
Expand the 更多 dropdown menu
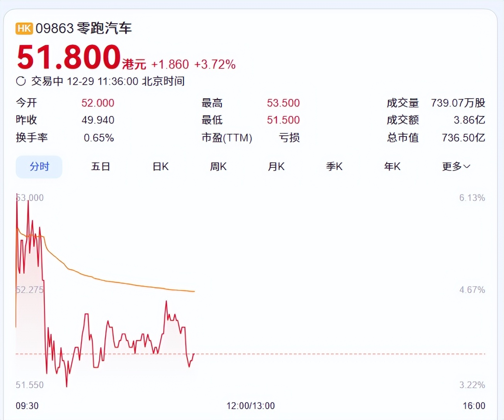coord(456,167)
